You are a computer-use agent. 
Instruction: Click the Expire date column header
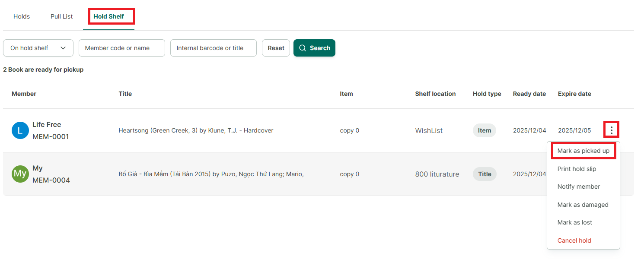[x=574, y=94]
